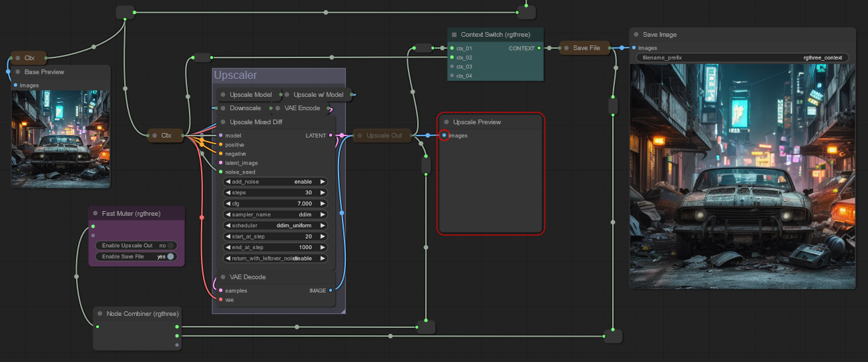Click the Save File collapsed node
868x362 pixels.
[x=586, y=48]
